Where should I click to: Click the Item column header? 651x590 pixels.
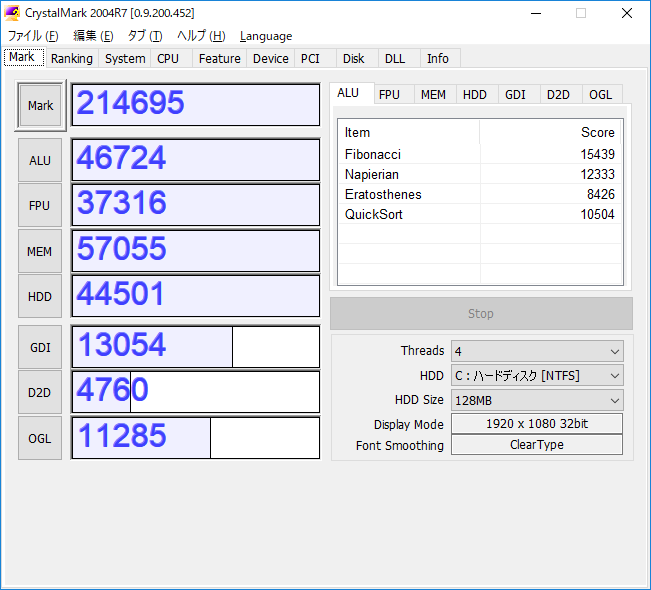(409, 132)
